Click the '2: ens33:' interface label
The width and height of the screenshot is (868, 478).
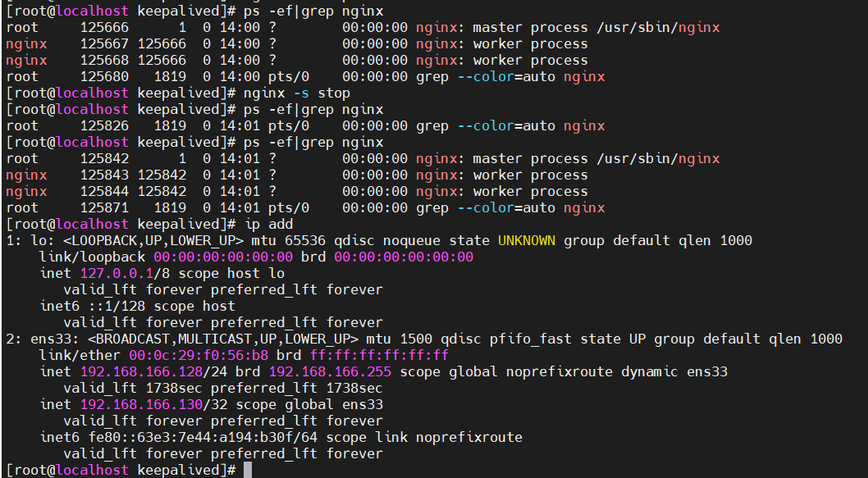43,339
